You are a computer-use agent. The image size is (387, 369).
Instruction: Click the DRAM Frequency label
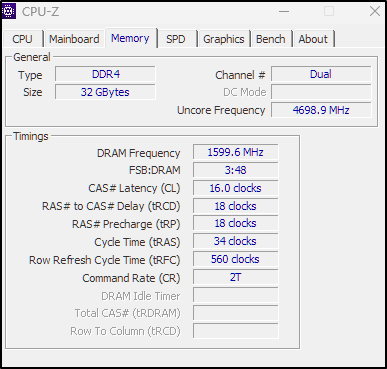pyautogui.click(x=138, y=153)
